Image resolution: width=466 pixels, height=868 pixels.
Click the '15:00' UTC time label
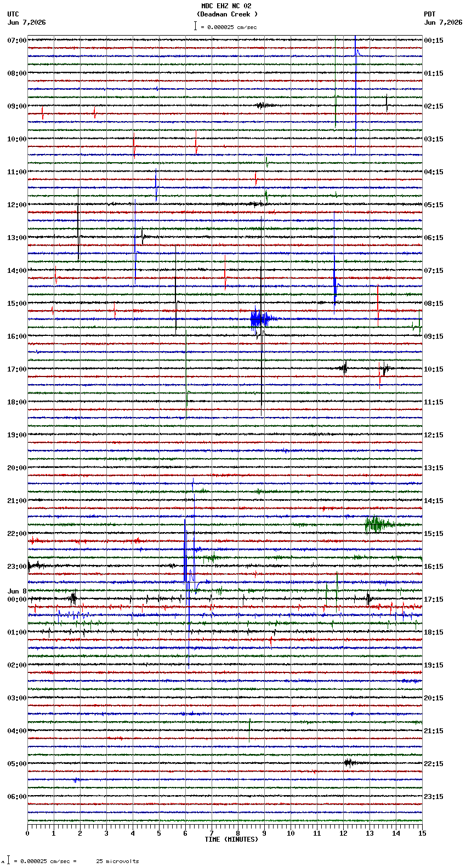coord(17,304)
